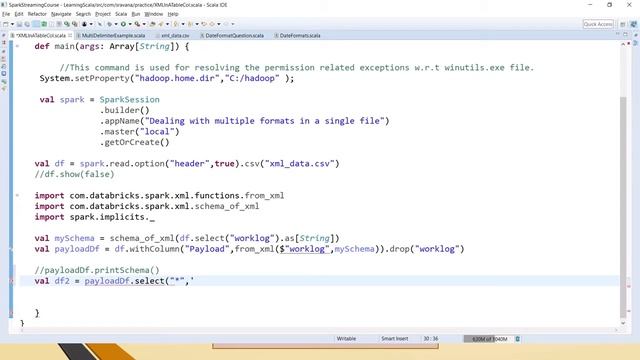640x360 pixels.
Task: Click the .getOrCreate() line
Action: click(x=135, y=142)
